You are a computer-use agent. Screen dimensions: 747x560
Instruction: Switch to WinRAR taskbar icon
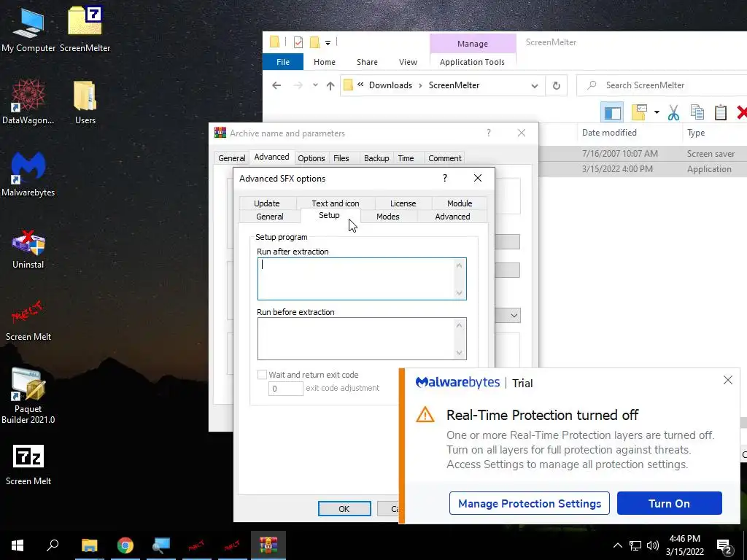(268, 545)
